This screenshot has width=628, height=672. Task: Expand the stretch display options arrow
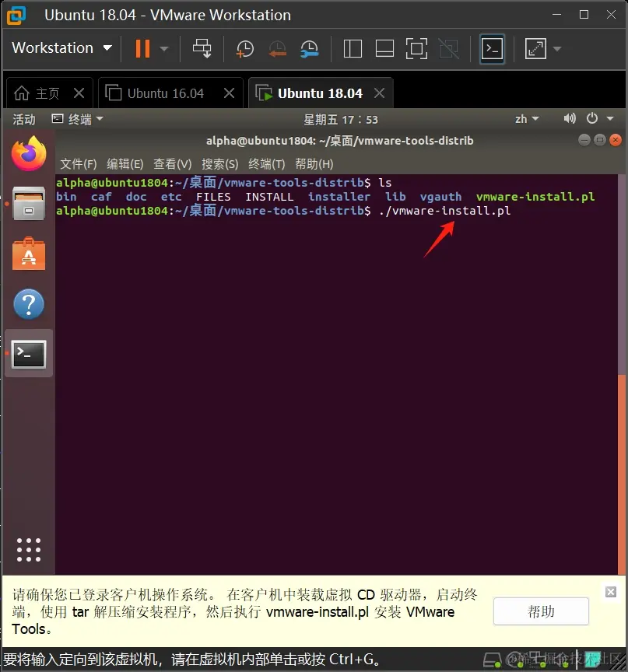(x=557, y=49)
